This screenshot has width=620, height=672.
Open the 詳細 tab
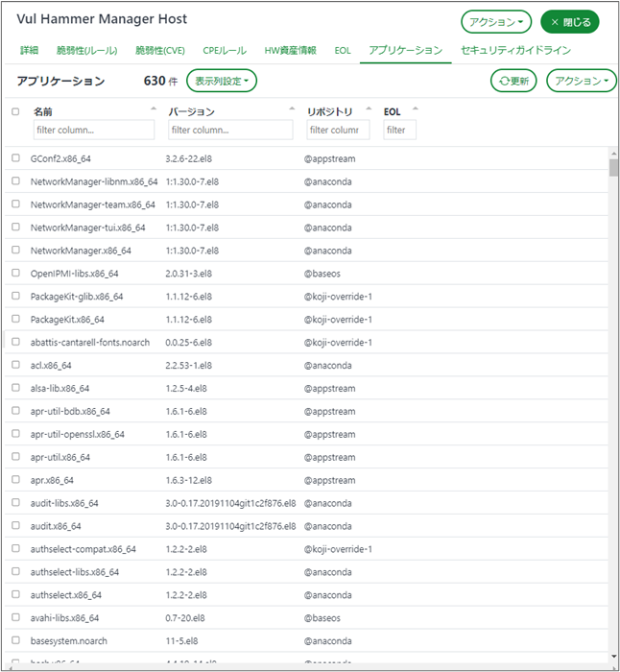pyautogui.click(x=30, y=50)
